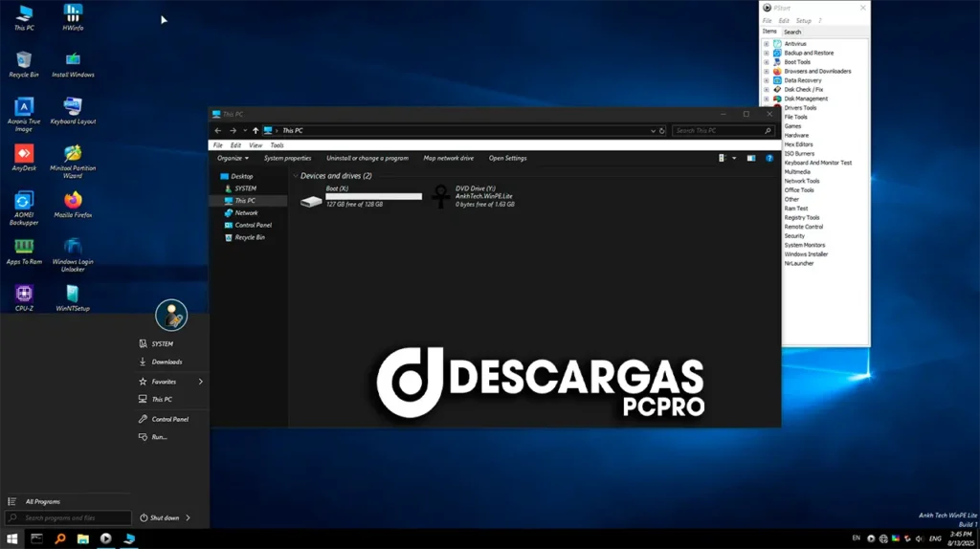Open the Organize dropdown in explorer
Viewport: 980px width, 549px height.
(x=233, y=158)
